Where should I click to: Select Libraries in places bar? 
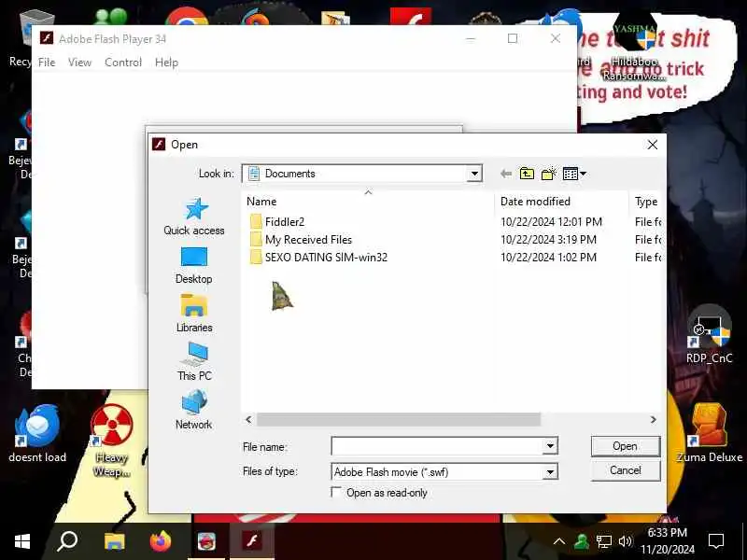click(194, 314)
